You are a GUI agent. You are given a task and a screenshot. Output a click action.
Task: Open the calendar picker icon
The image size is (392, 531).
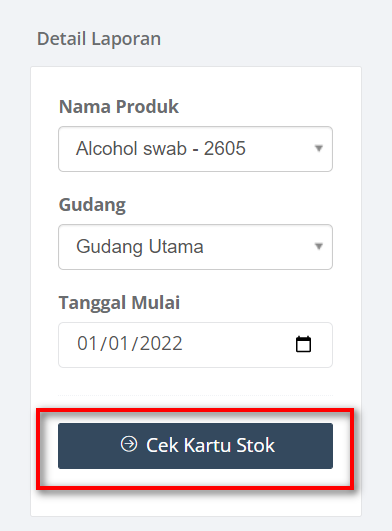pos(303,344)
